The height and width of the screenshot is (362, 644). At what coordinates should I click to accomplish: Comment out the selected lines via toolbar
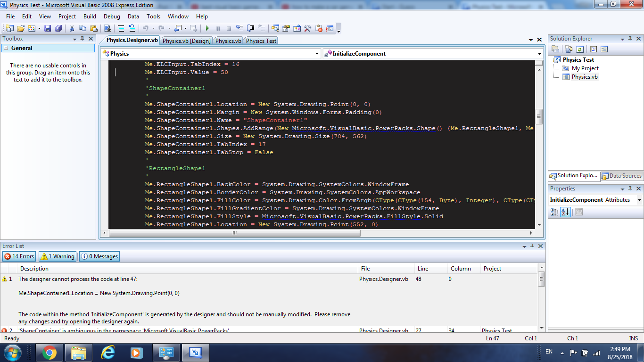pyautogui.click(x=121, y=28)
